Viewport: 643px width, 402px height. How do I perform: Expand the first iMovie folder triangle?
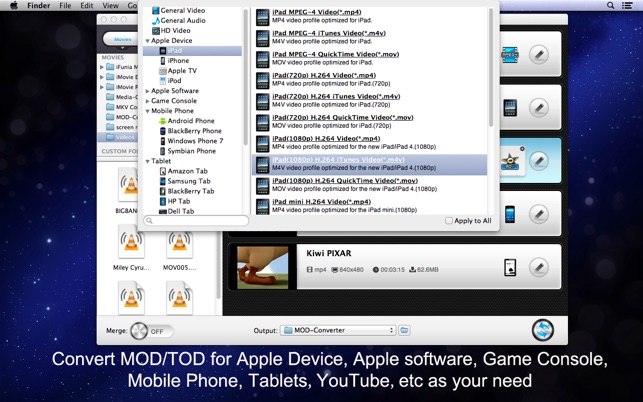click(102, 77)
